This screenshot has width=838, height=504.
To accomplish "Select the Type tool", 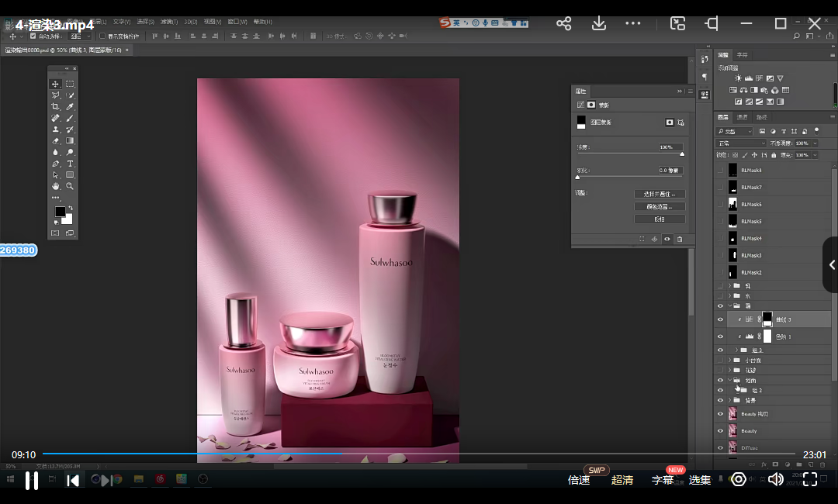I will (x=70, y=164).
